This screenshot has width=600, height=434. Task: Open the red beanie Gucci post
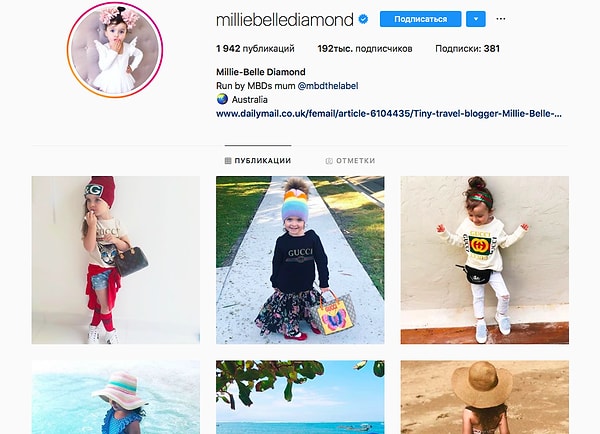coord(116,260)
